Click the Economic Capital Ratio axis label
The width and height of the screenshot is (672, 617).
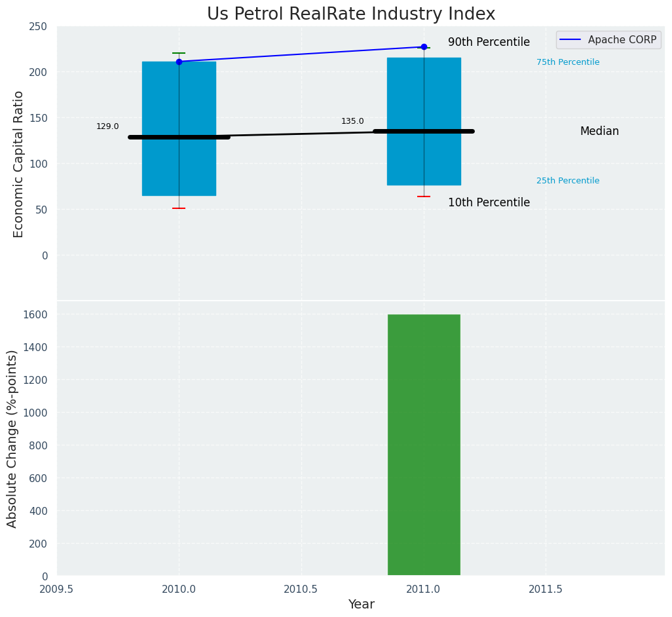point(19,164)
